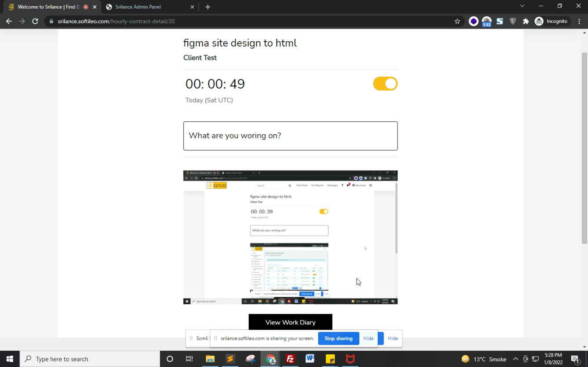The width and height of the screenshot is (588, 367).
Task: Turn off the time tracker toggle
Action: 385,84
